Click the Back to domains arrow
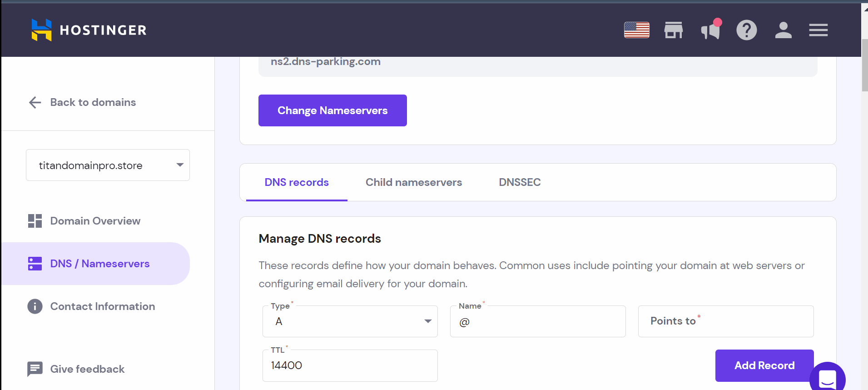Screen dimensions: 868x390 [35, 103]
